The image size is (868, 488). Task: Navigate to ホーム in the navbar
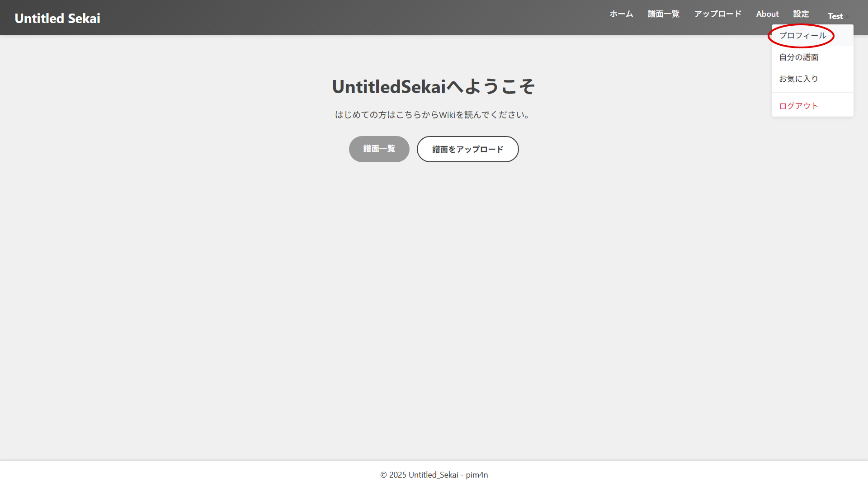click(x=621, y=14)
